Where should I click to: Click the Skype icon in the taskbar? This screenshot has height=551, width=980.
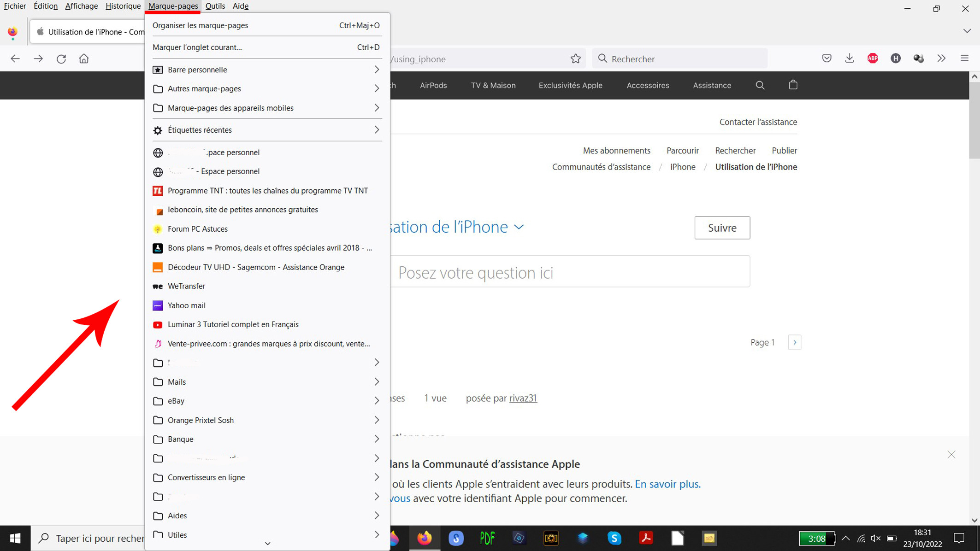point(614,538)
